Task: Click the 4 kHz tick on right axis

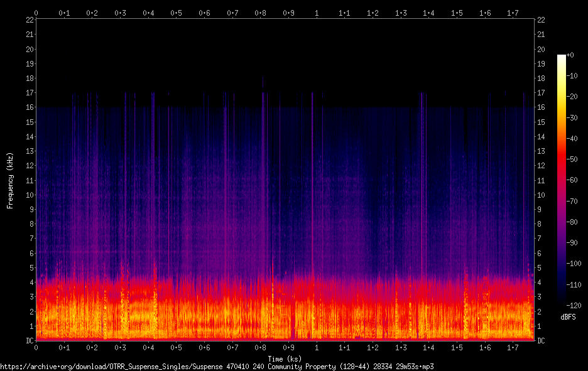Action: point(539,282)
